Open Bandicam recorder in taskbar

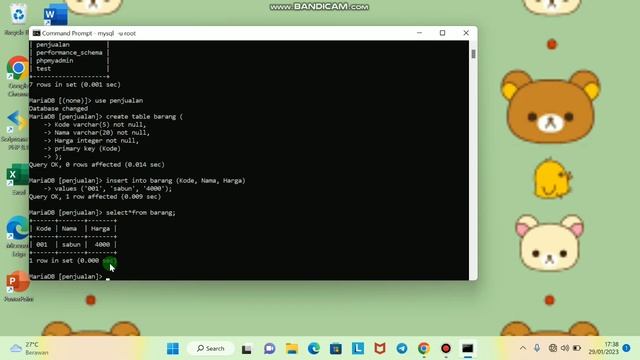446,349
